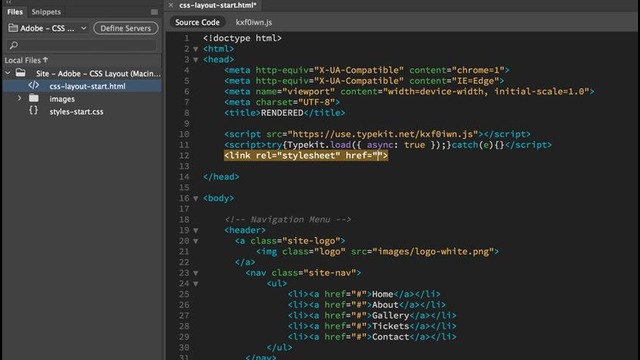The width and height of the screenshot is (640, 360).
Task: Click the CSS braces icon for styles-start.css
Action: point(33,111)
